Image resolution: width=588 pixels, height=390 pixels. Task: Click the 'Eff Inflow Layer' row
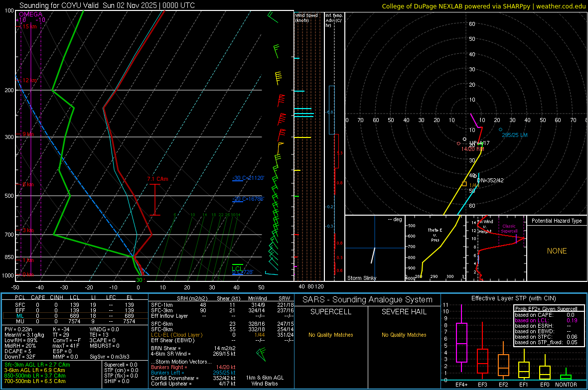pyautogui.click(x=222, y=316)
